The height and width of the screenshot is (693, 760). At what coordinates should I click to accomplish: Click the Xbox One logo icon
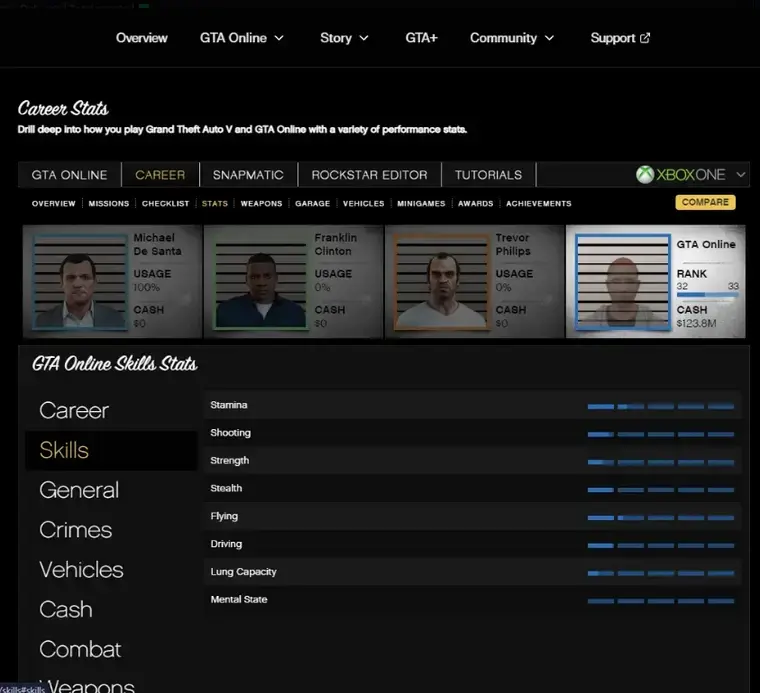tap(645, 175)
